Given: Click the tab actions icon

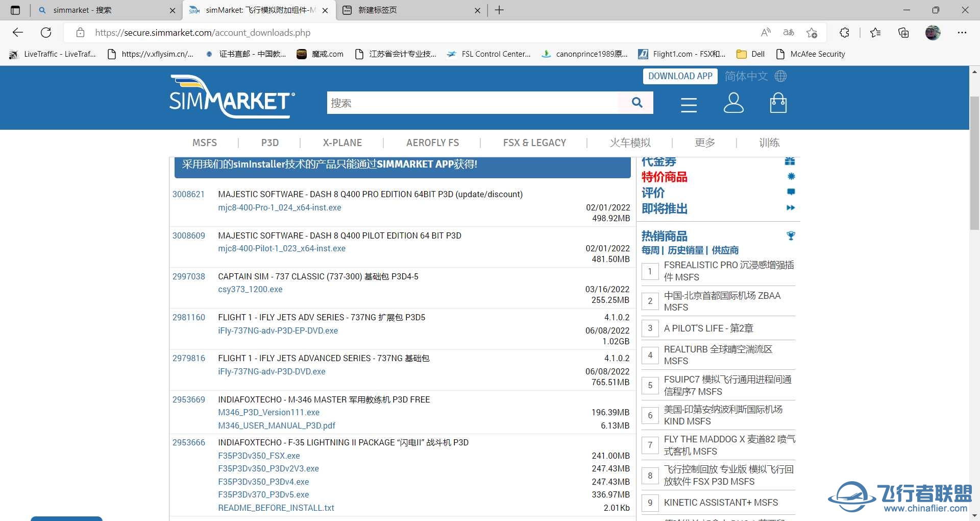Looking at the screenshot, I should (15, 10).
